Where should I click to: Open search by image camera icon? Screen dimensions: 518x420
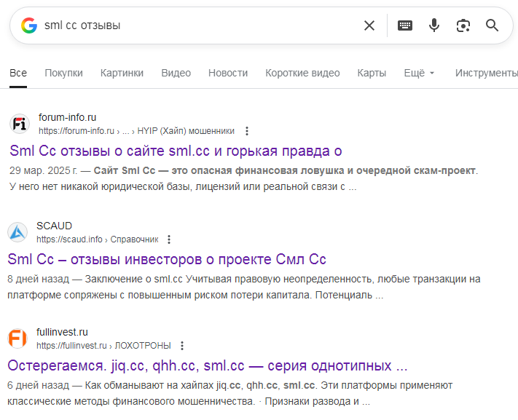463,25
